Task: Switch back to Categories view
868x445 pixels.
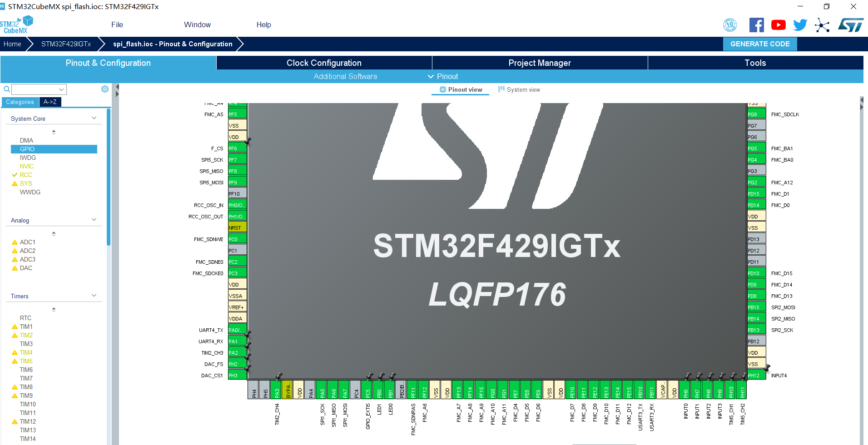Action: tap(20, 102)
